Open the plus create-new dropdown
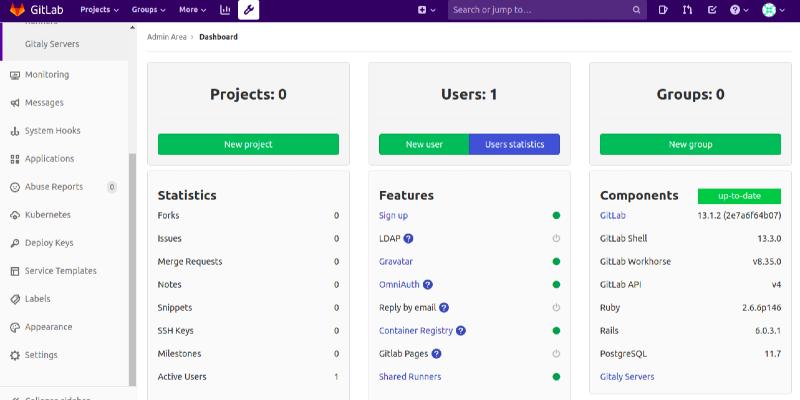Image resolution: width=800 pixels, height=400 pixels. (x=426, y=10)
